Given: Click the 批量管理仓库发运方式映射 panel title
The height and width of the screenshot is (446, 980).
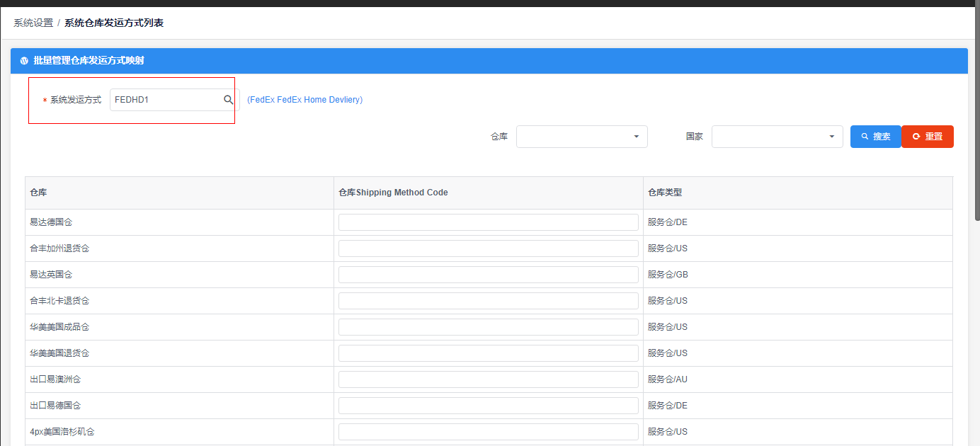Looking at the screenshot, I should point(89,61).
